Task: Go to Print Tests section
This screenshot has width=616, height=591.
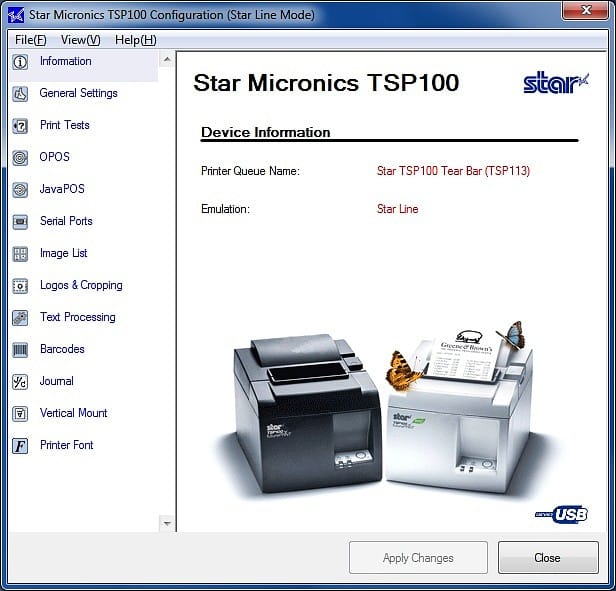Action: pos(65,125)
